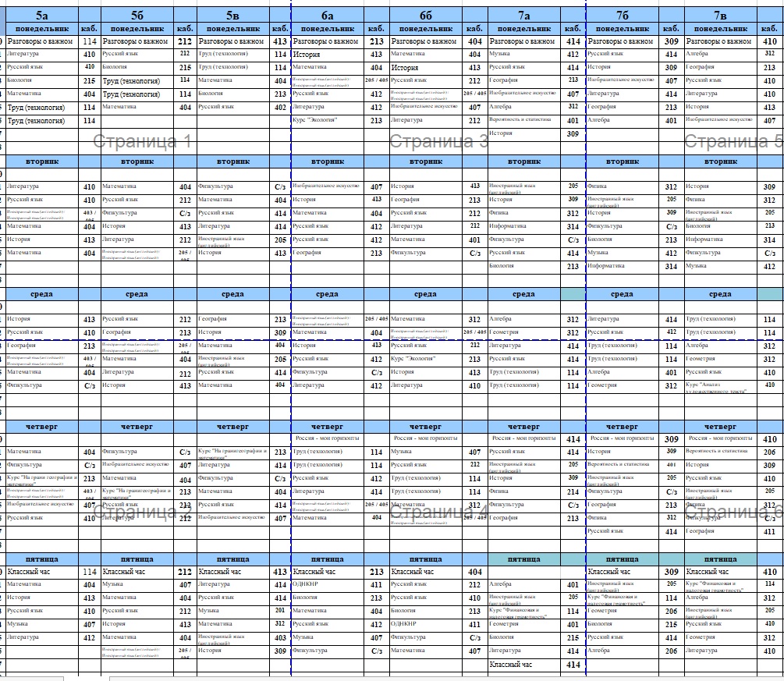Select the 6а class header cell
Viewport: 784px width, 681px height.
(328, 15)
